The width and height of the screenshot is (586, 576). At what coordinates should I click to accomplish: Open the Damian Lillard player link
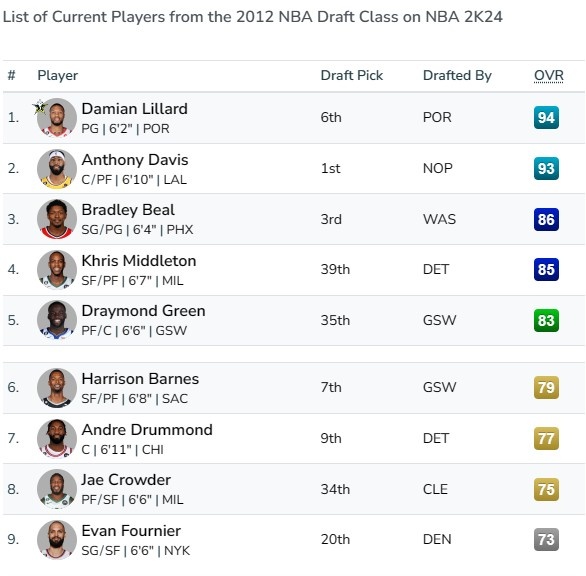tap(135, 109)
